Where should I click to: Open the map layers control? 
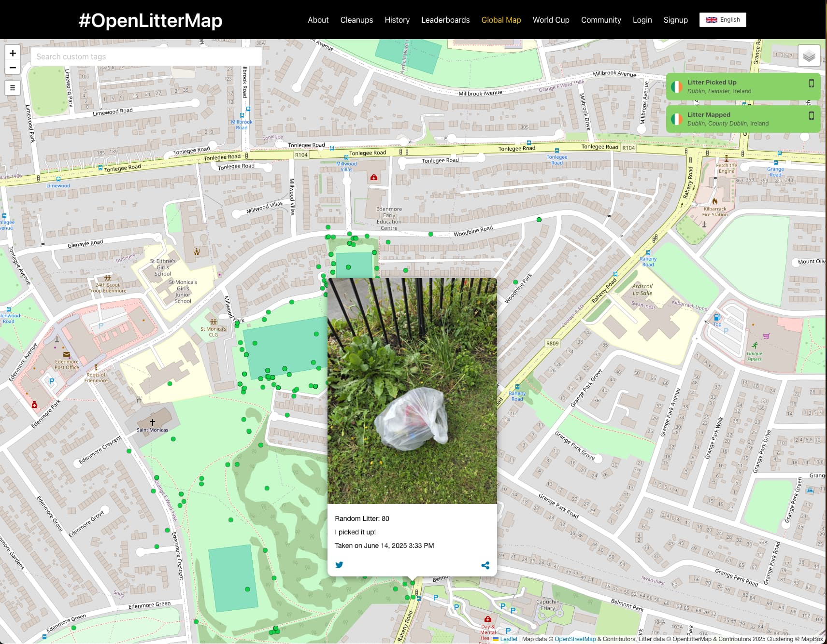pos(809,56)
